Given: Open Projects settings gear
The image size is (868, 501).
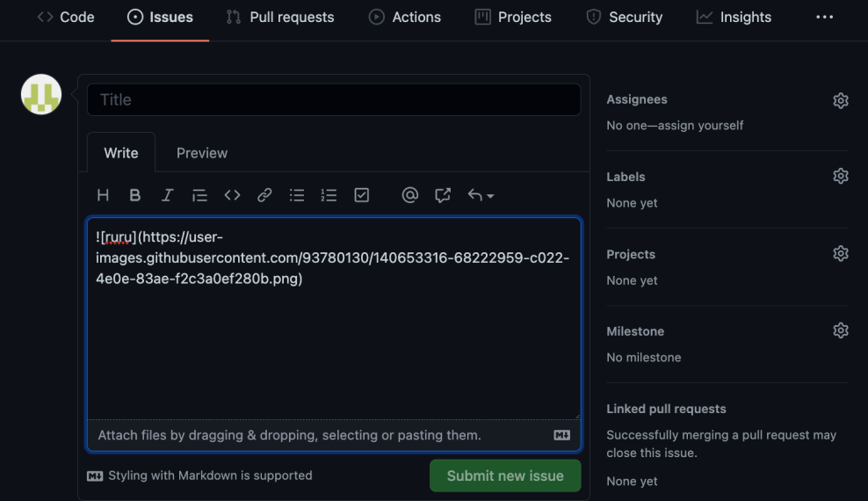Looking at the screenshot, I should coord(840,253).
